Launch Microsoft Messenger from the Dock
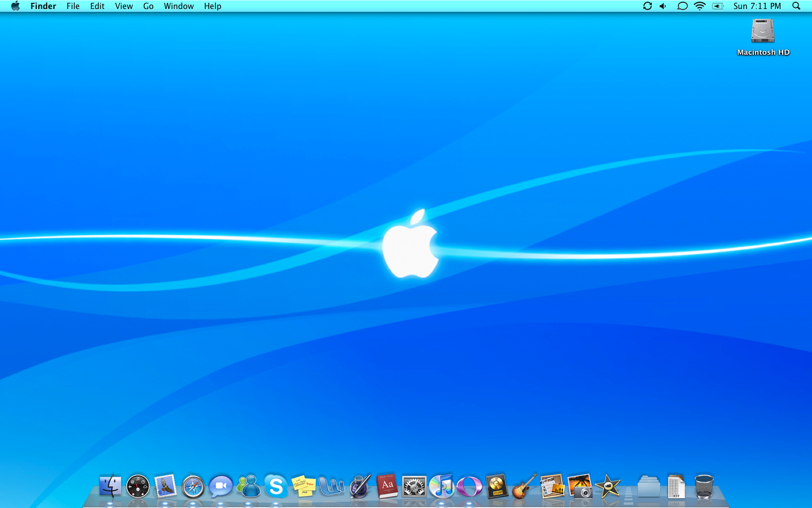Viewport: 812px width, 508px height. [x=248, y=486]
